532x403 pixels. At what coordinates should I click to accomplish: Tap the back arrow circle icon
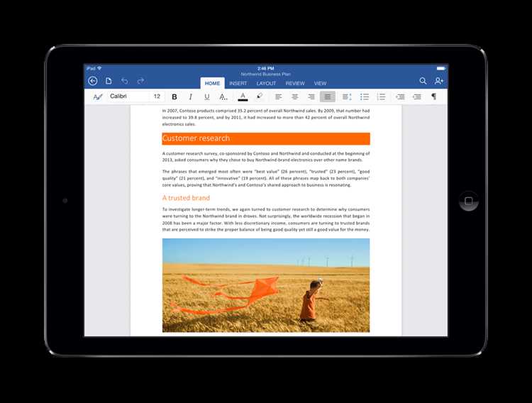click(x=93, y=81)
